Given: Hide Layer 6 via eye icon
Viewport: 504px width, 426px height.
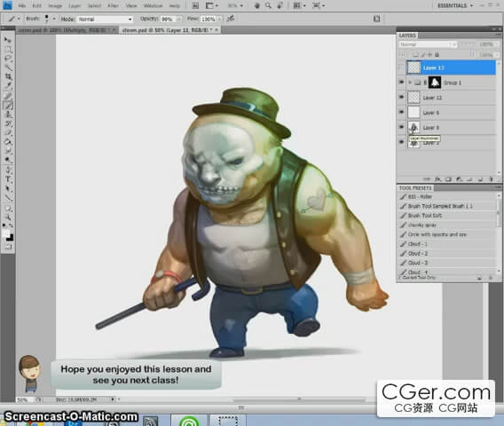Looking at the screenshot, I should tap(401, 112).
